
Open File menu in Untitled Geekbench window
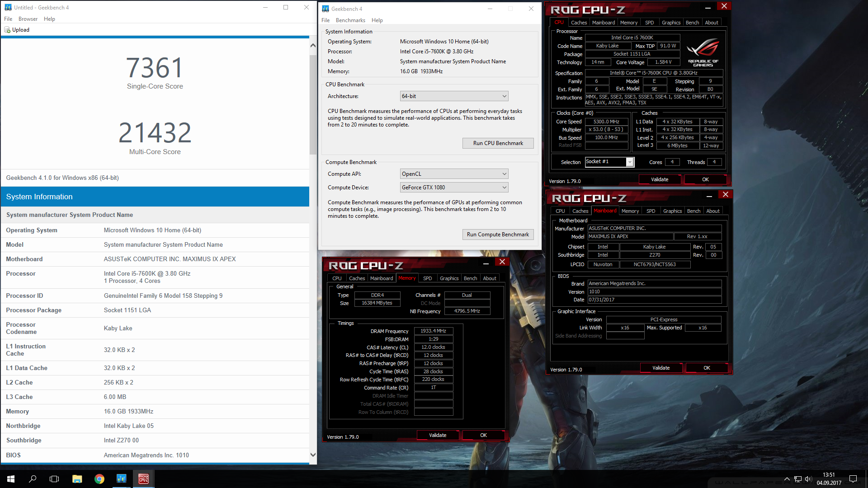[x=8, y=19]
